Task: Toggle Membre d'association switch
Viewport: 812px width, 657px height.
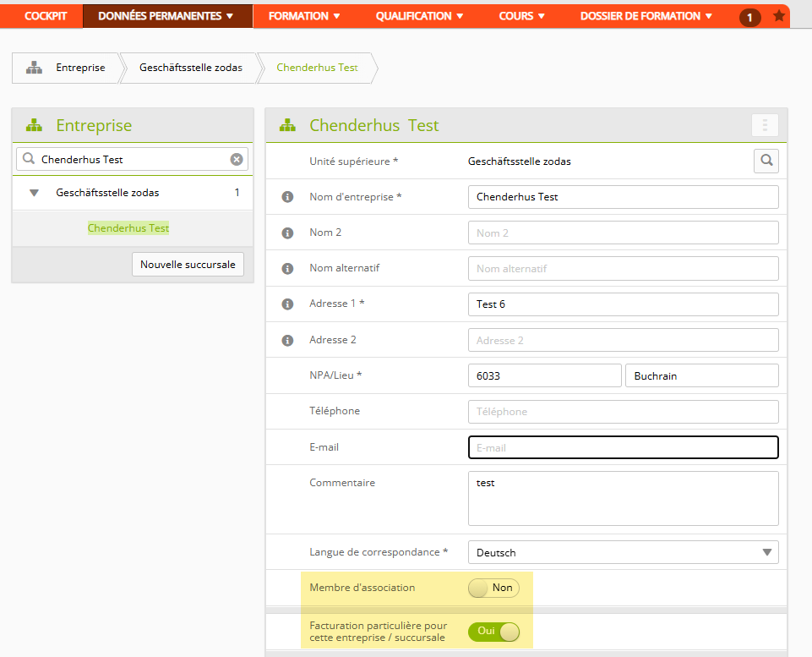Action: pos(493,589)
